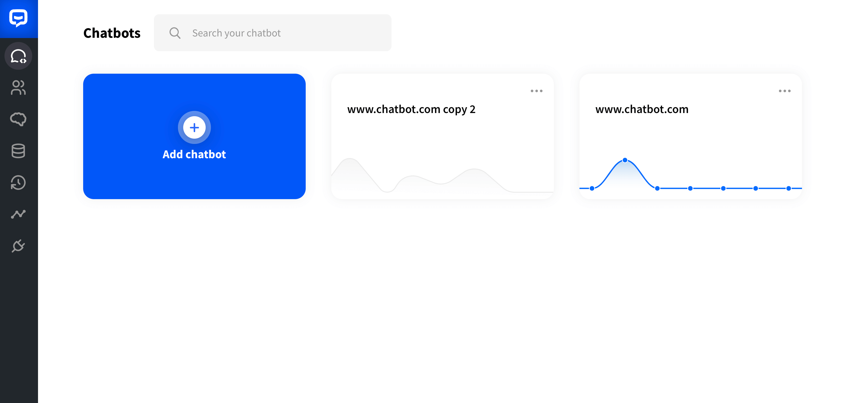
Task: Open the ChatBot logo home icon
Action: pos(18,18)
